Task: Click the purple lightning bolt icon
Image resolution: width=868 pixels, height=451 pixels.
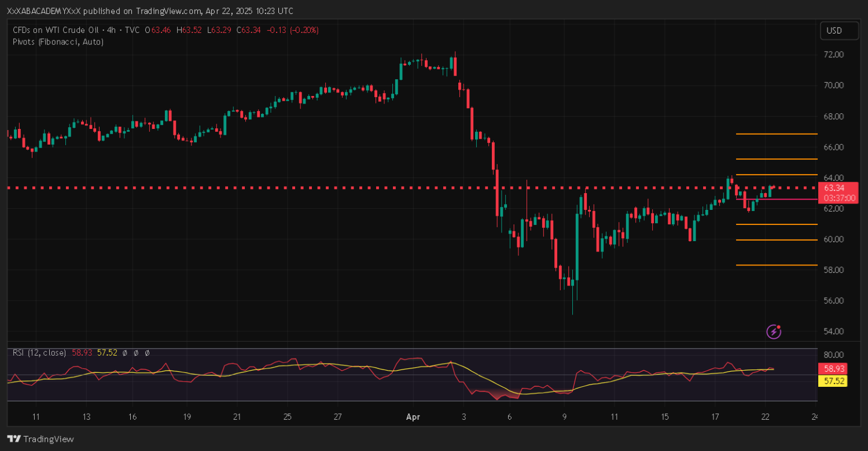Action: tap(774, 331)
